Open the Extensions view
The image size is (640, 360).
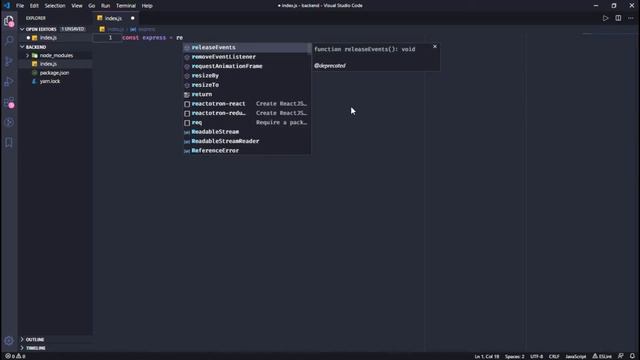pyautogui.click(x=9, y=102)
